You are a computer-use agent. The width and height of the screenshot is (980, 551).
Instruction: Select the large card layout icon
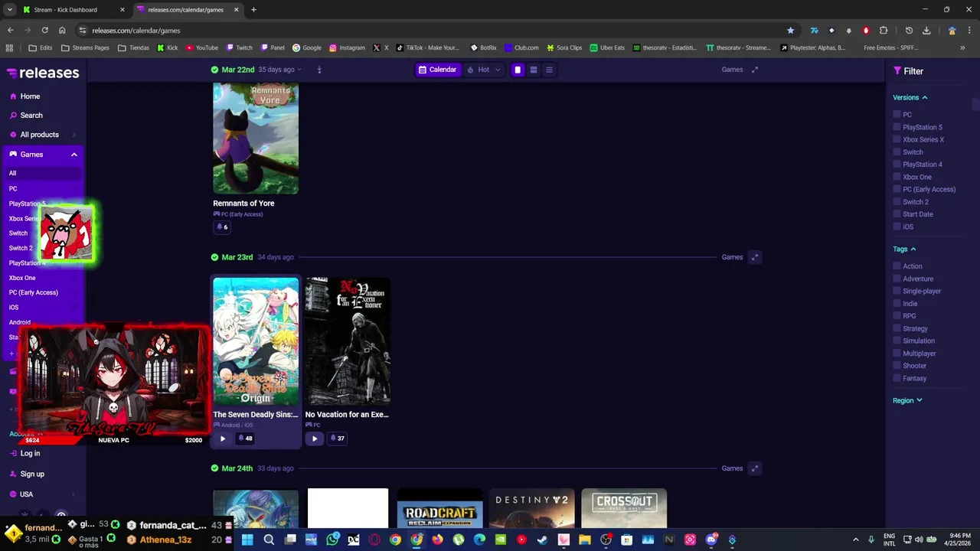click(518, 70)
